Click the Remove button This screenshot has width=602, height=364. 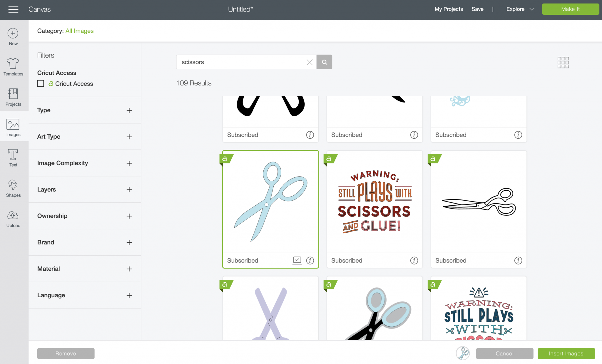click(x=66, y=353)
